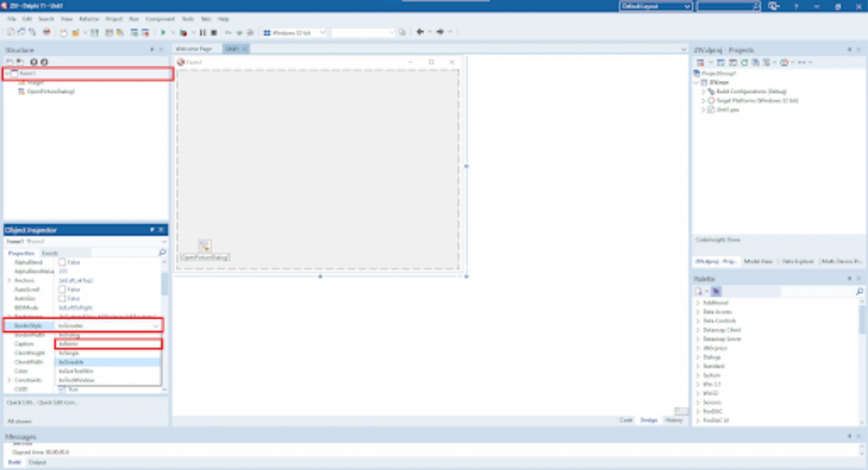The width and height of the screenshot is (868, 470).
Task: Click inside the target platform combo showing Windows 32-bit
Action: [295, 31]
